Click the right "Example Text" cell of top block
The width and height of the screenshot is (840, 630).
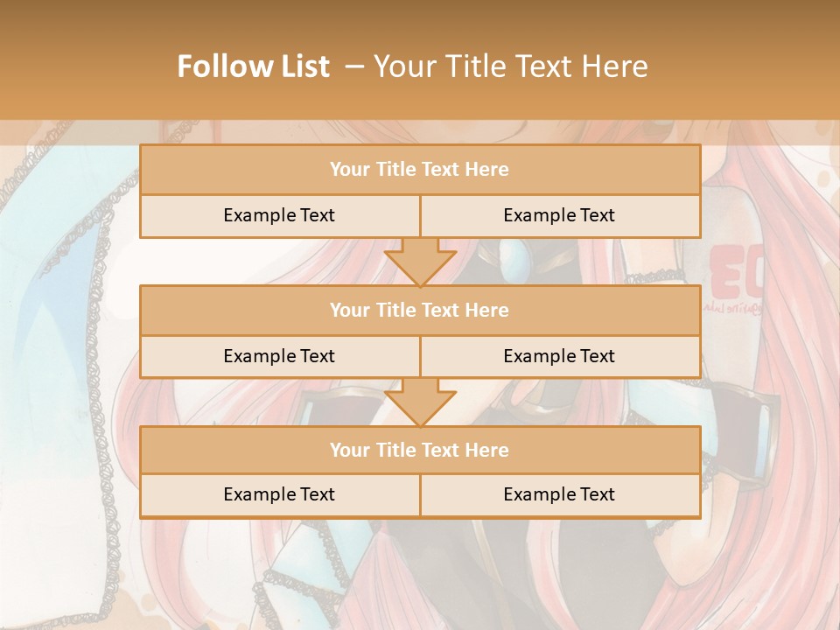coord(559,215)
